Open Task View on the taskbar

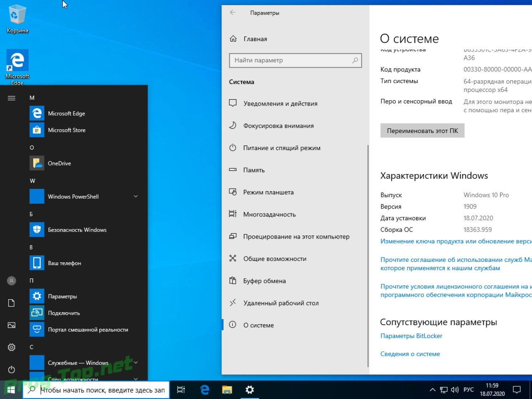coord(181,390)
